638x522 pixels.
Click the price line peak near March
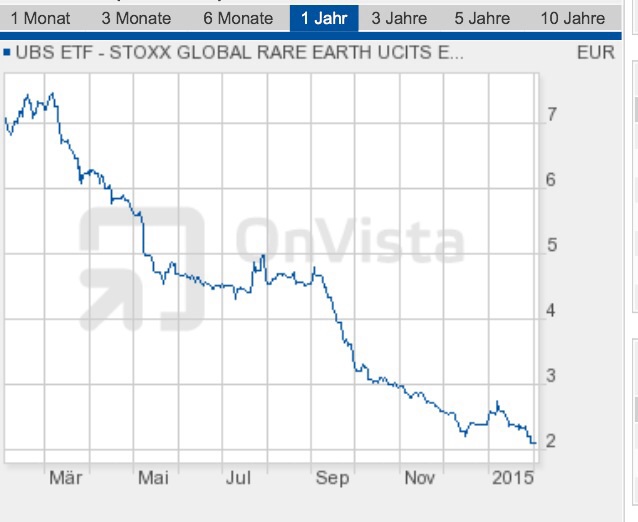pyautogui.click(x=52, y=94)
